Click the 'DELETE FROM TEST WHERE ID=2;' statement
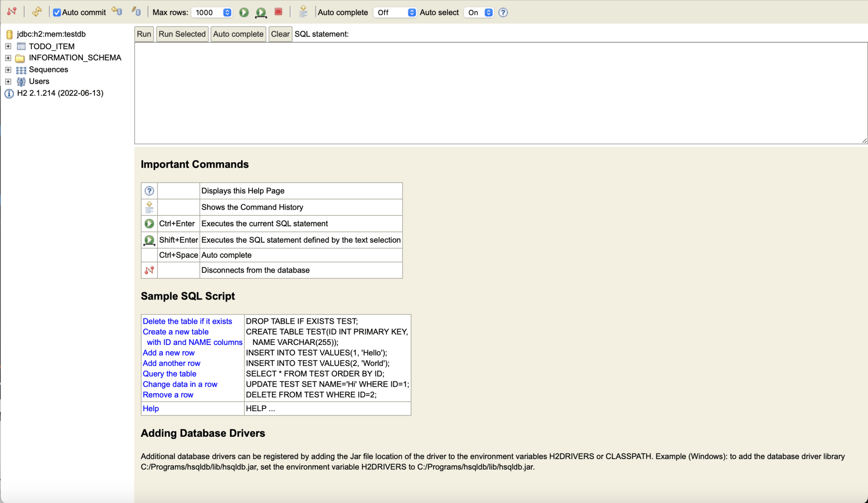Viewport: 868px width, 503px height. pos(312,395)
